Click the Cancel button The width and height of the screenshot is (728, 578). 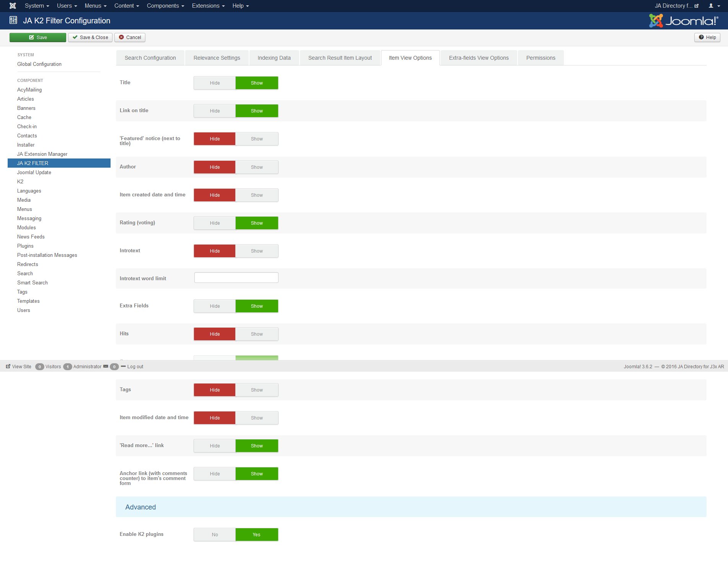click(130, 37)
